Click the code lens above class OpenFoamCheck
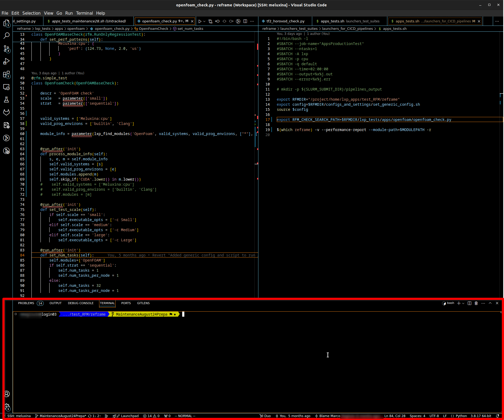This screenshot has width=504, height=420. pyautogui.click(x=58, y=73)
